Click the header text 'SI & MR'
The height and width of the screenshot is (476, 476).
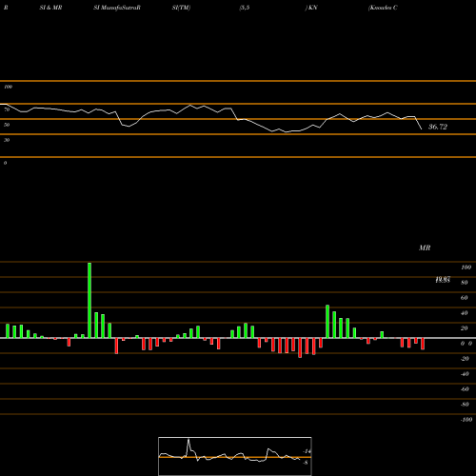point(50,8)
